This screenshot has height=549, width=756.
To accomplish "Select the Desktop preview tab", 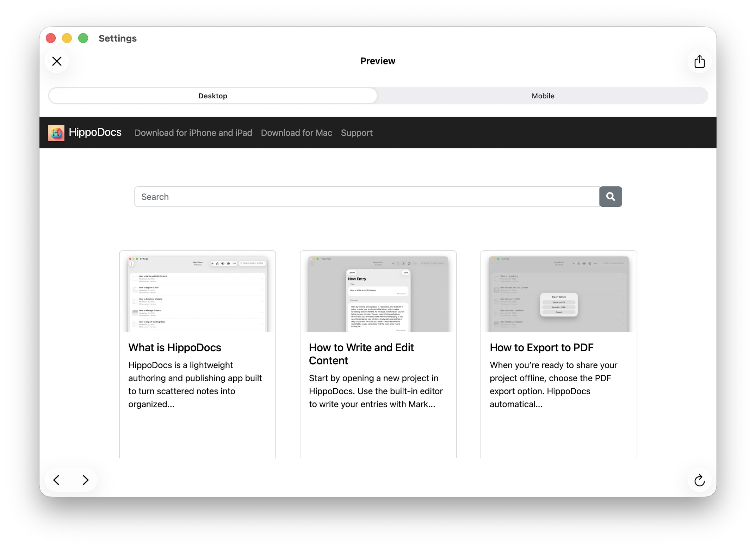I will pyautogui.click(x=212, y=95).
